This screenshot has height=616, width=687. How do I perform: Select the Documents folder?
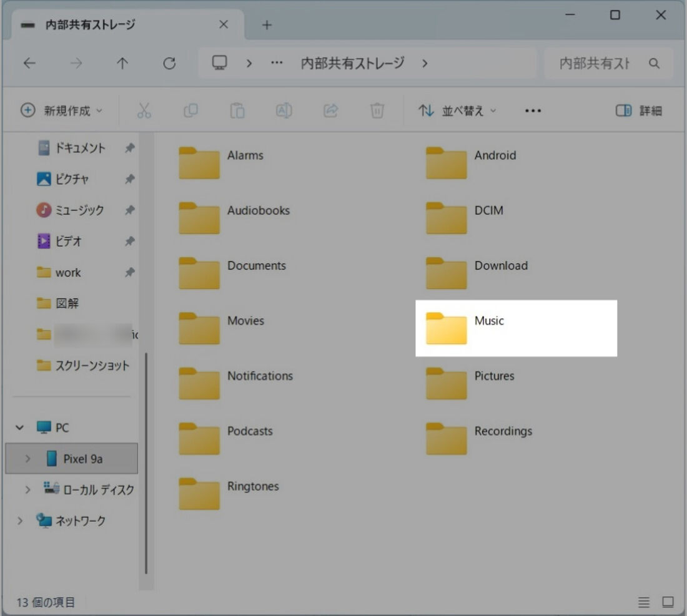click(232, 273)
